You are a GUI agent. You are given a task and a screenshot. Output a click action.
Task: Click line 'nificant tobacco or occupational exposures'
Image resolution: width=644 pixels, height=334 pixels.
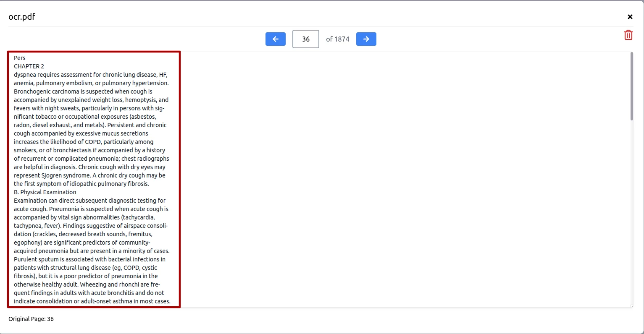click(85, 117)
